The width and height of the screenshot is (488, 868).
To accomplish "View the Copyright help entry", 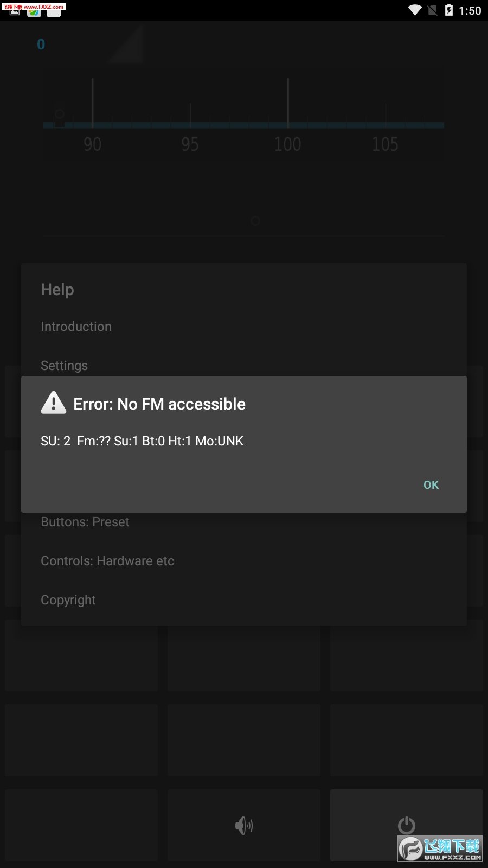I will point(68,600).
